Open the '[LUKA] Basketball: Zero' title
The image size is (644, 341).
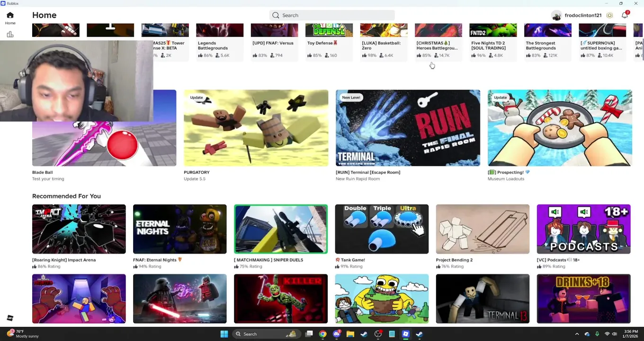point(381,45)
